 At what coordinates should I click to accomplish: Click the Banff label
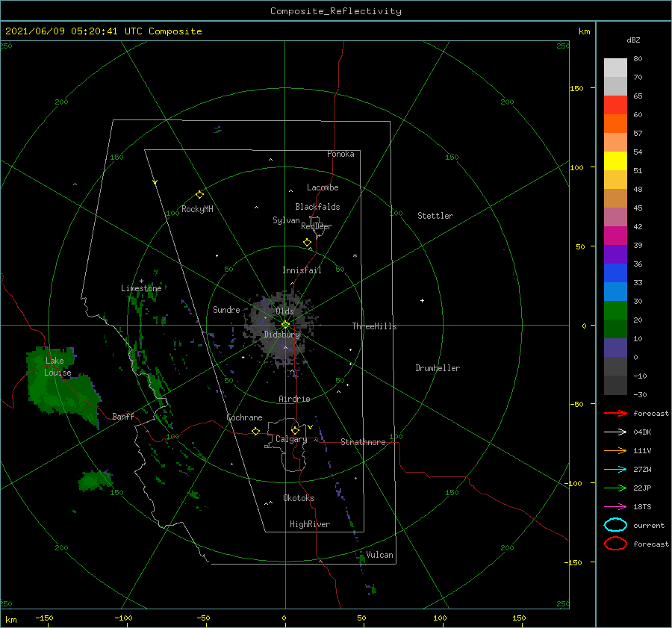123,416
